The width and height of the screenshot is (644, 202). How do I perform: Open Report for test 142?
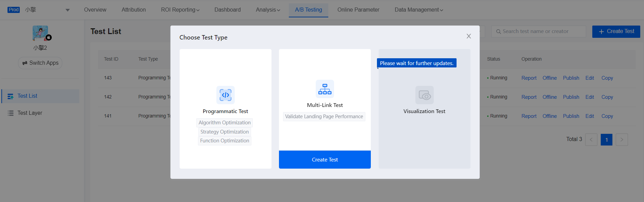(x=529, y=97)
